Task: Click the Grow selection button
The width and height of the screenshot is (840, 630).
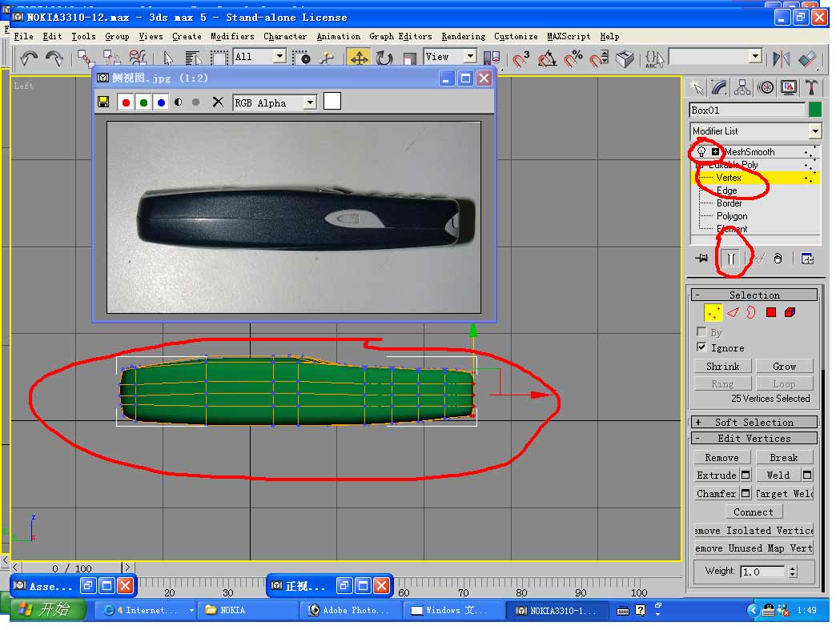Action: tap(784, 367)
